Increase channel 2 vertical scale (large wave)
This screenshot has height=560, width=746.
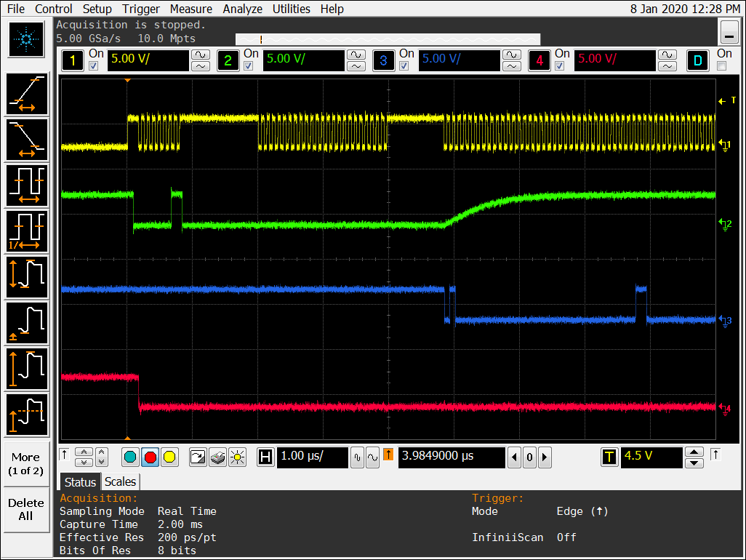(356, 55)
